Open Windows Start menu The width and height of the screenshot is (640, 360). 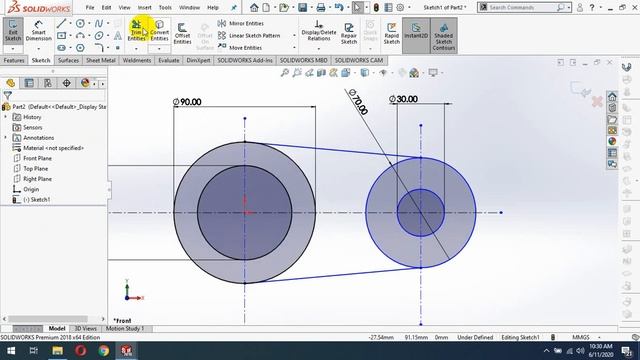11,351
